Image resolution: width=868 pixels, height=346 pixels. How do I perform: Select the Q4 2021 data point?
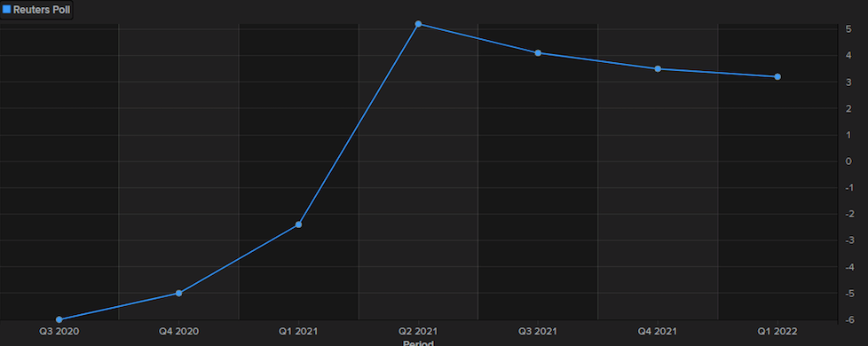tap(658, 68)
